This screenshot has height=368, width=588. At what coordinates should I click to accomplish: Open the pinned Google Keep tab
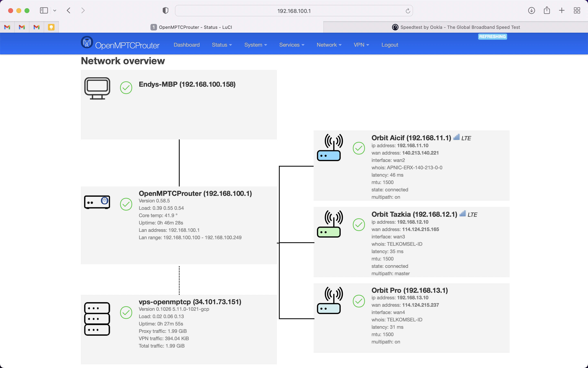coord(51,27)
